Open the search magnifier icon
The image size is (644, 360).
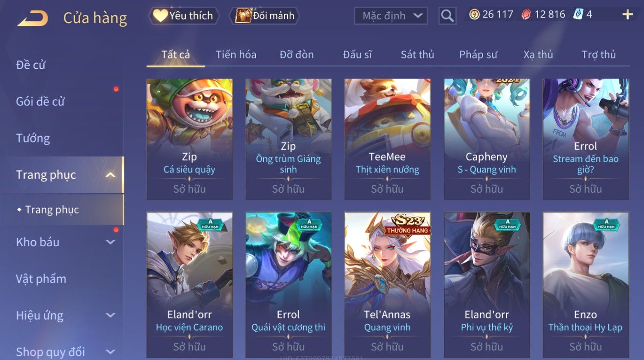[447, 16]
